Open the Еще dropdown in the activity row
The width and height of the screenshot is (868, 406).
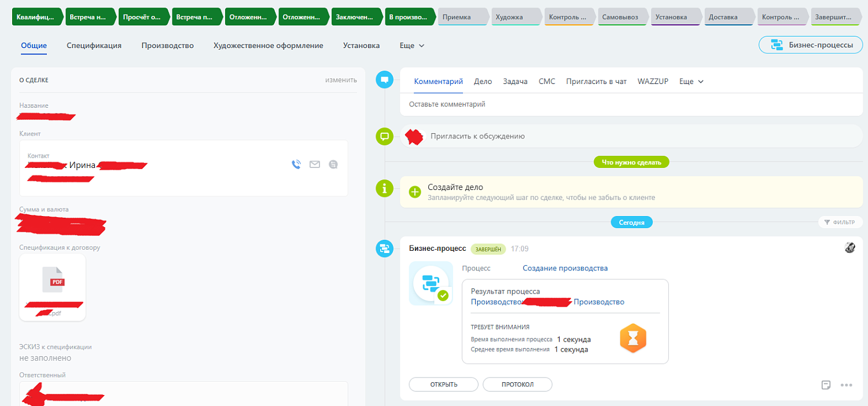(x=691, y=81)
